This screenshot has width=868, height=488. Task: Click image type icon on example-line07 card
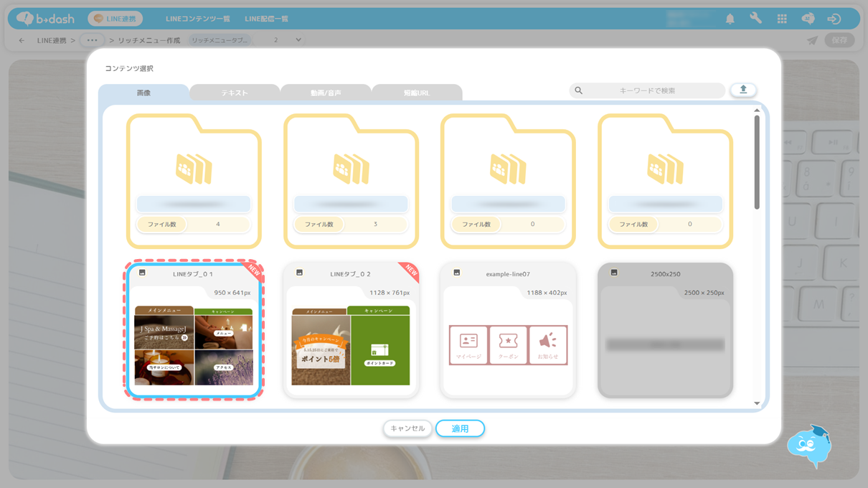point(457,273)
